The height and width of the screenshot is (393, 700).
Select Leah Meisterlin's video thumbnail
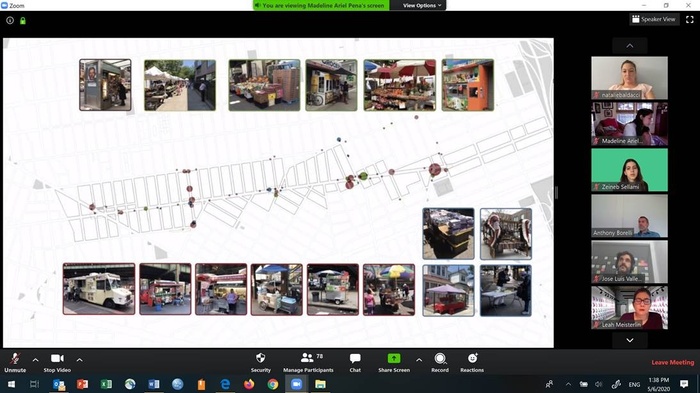pos(629,308)
